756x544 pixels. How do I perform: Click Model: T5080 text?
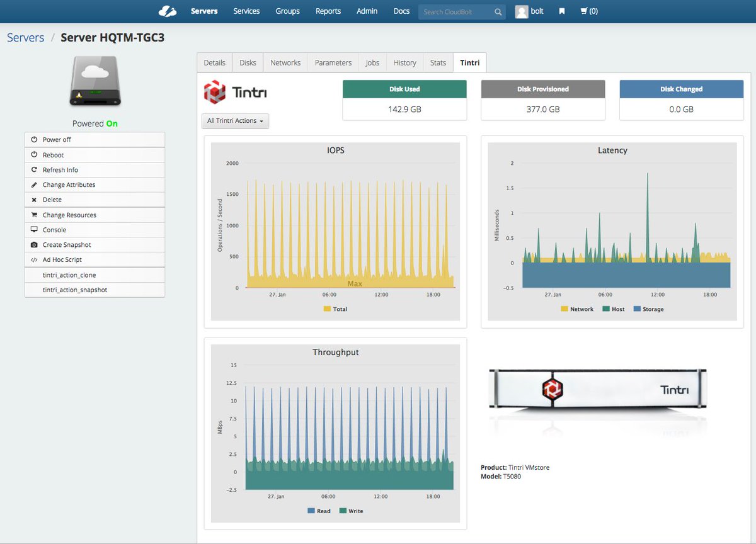(x=501, y=477)
